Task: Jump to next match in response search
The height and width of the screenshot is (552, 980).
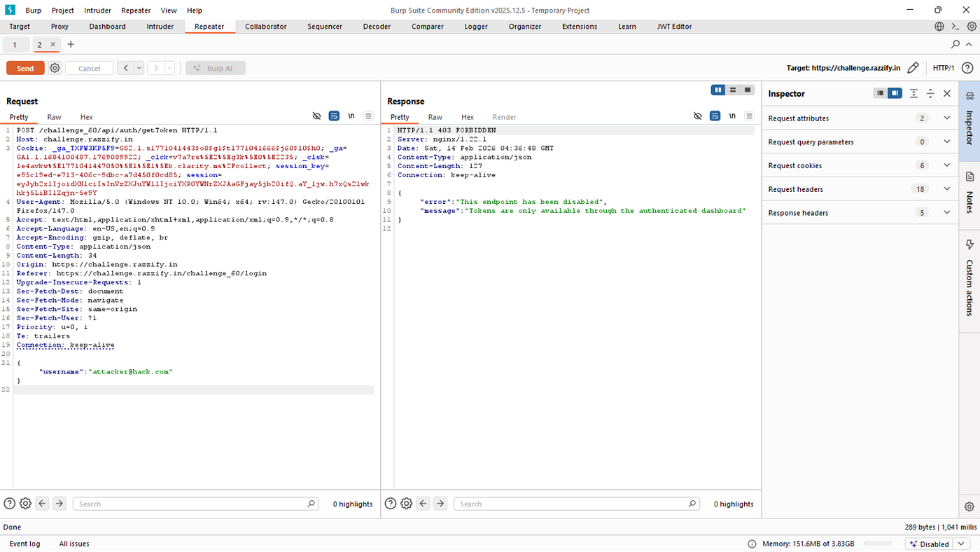Action: pos(440,504)
